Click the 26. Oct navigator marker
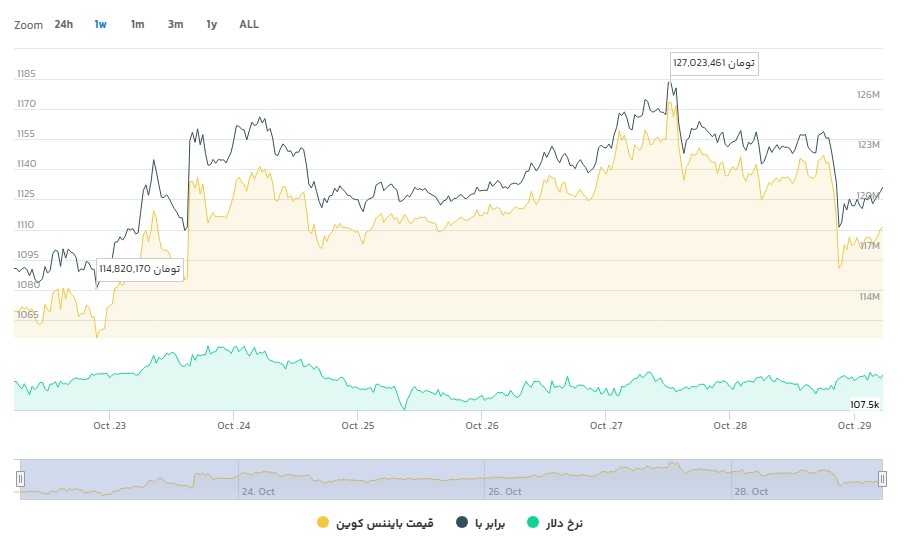 pos(504,492)
